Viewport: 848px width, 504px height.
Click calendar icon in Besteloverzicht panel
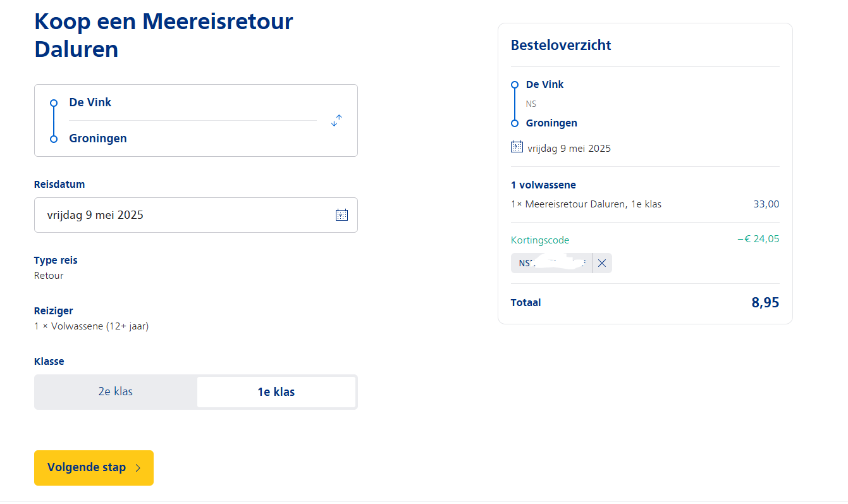[517, 147]
